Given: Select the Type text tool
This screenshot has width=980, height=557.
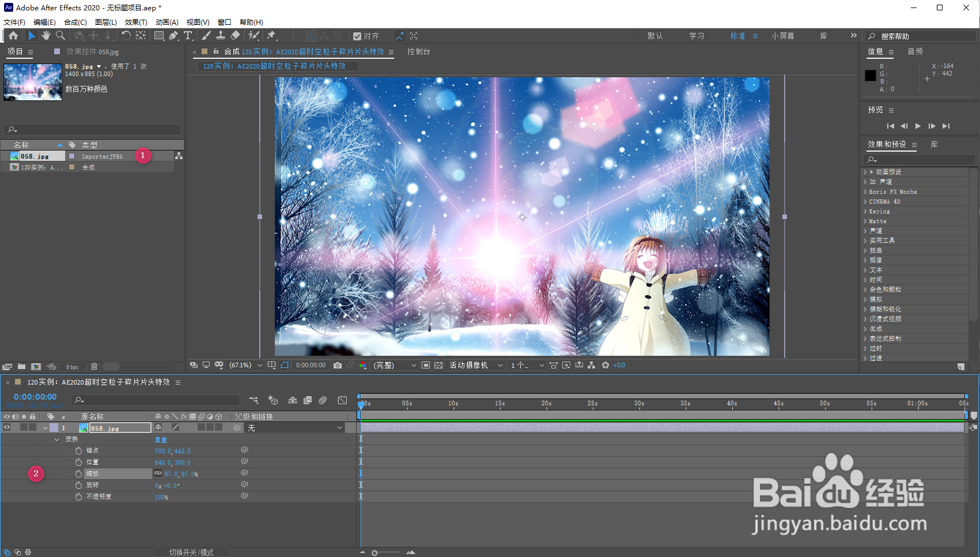Looking at the screenshot, I should (x=188, y=36).
